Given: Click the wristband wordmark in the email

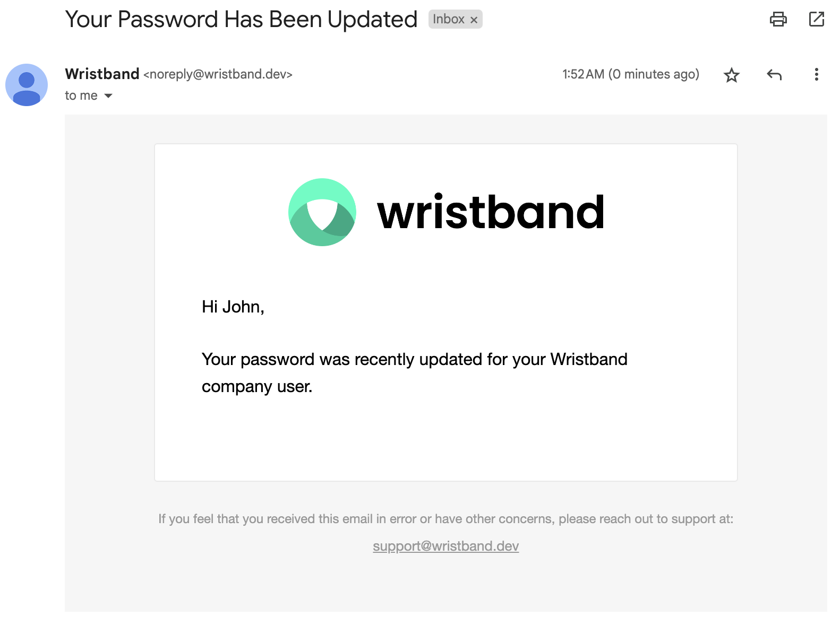Looking at the screenshot, I should point(491,212).
